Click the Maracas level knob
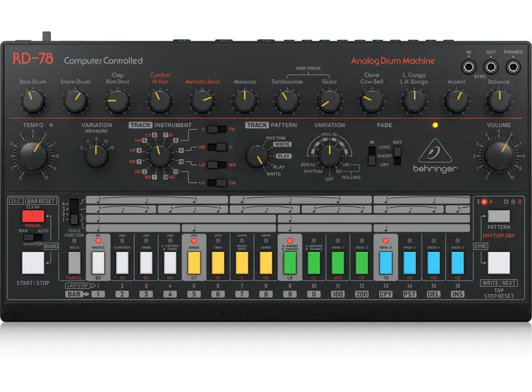The width and height of the screenshot is (532, 392). (244, 101)
